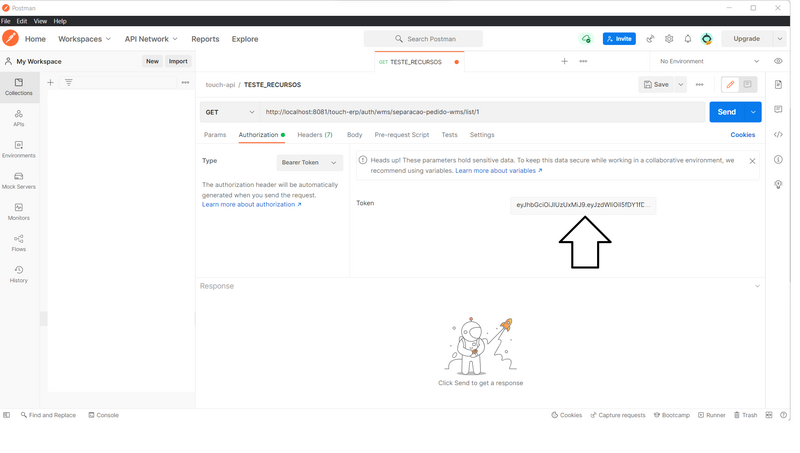Open Learn more about authorization link

(x=252, y=205)
